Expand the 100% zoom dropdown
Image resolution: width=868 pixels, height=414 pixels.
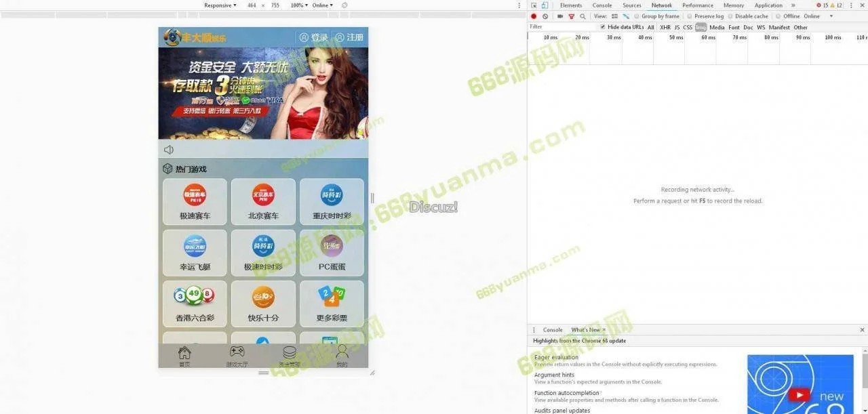(299, 5)
